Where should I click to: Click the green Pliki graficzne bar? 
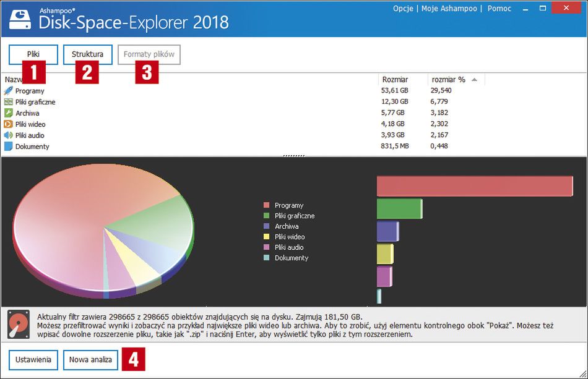399,208
